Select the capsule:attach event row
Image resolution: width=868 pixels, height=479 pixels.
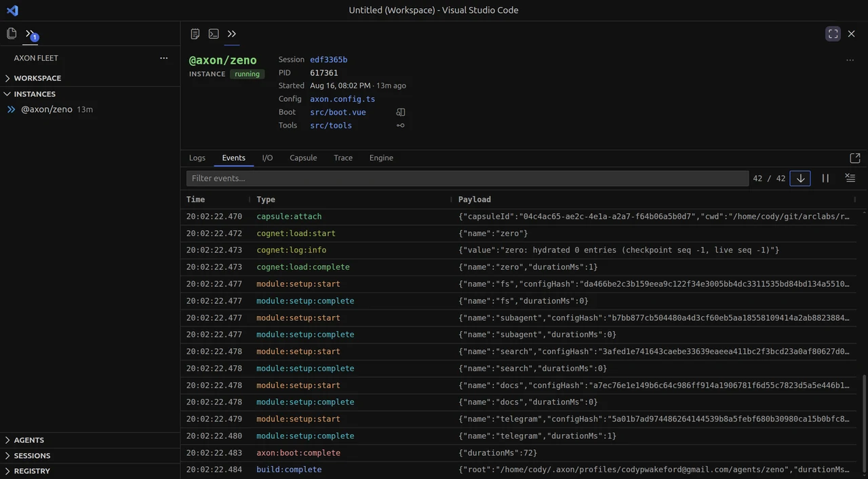(520, 216)
